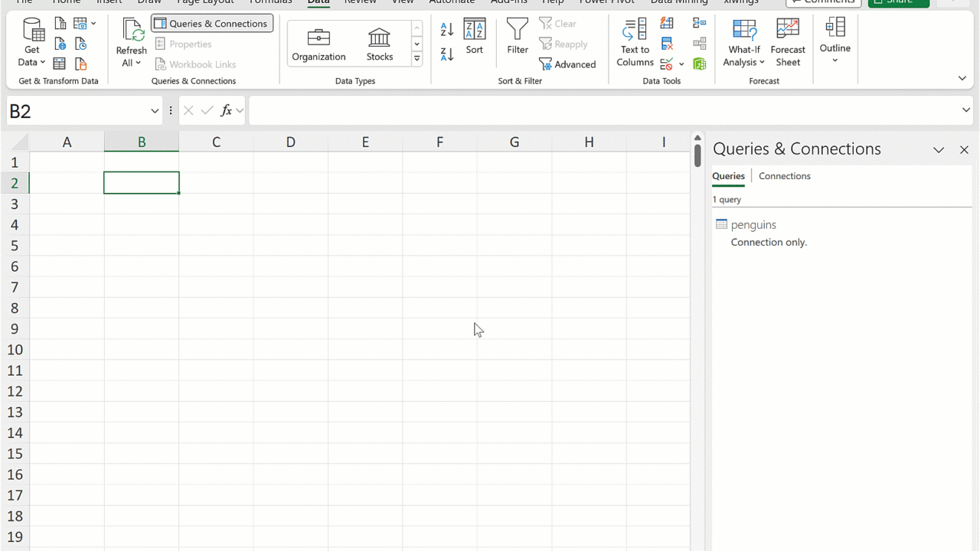Open Advanced filter options

(x=567, y=64)
